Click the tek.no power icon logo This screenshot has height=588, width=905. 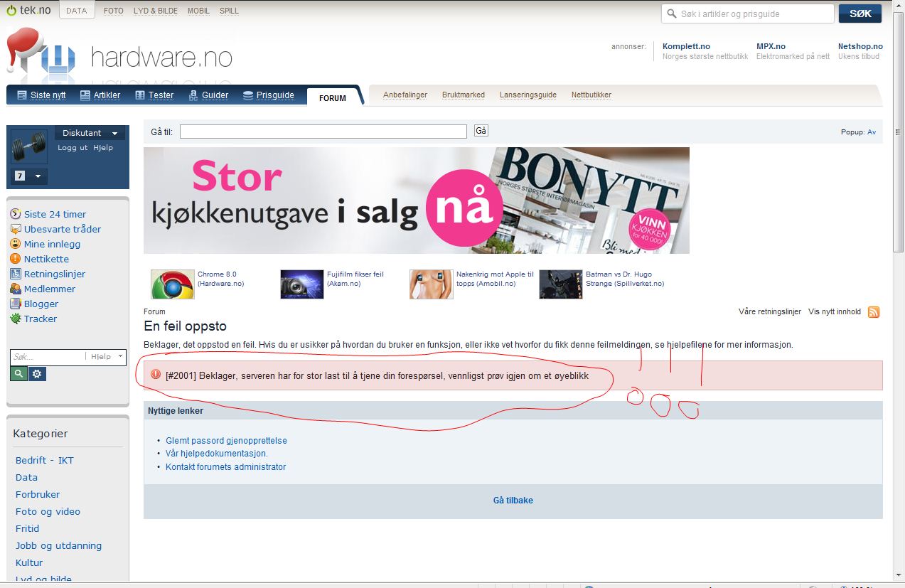(28, 11)
